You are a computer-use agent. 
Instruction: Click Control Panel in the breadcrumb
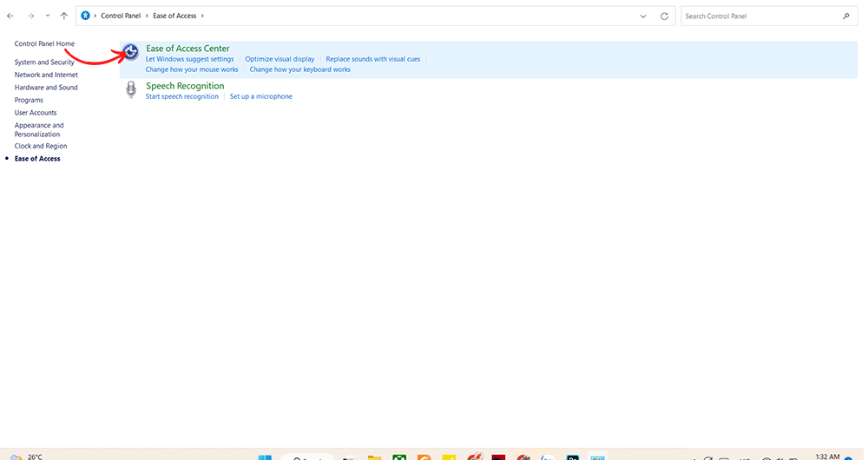click(121, 16)
